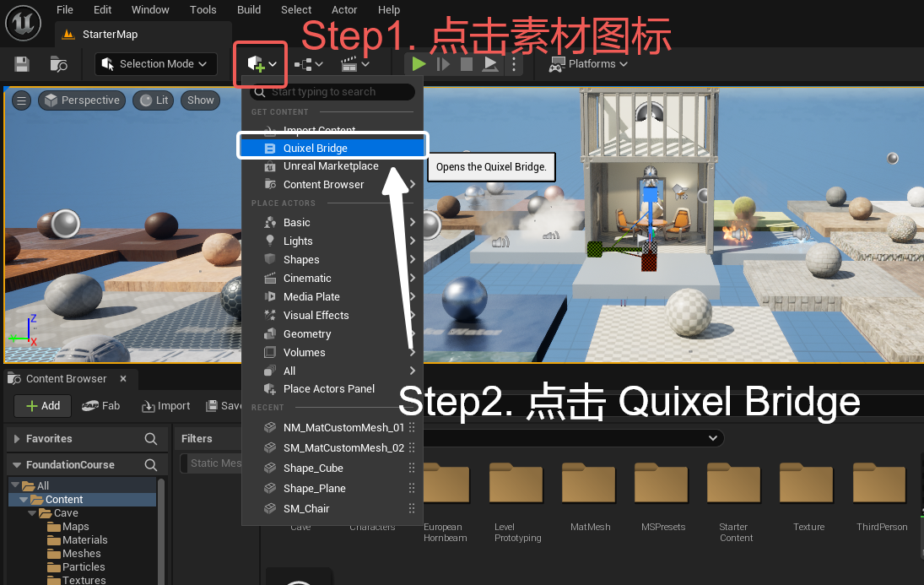Open the Selection Mode dropdown
Image resolution: width=924 pixels, height=585 pixels.
click(x=155, y=63)
